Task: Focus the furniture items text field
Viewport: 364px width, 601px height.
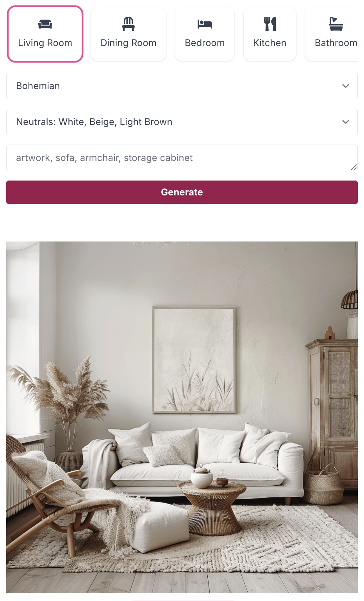Action: pos(182,158)
